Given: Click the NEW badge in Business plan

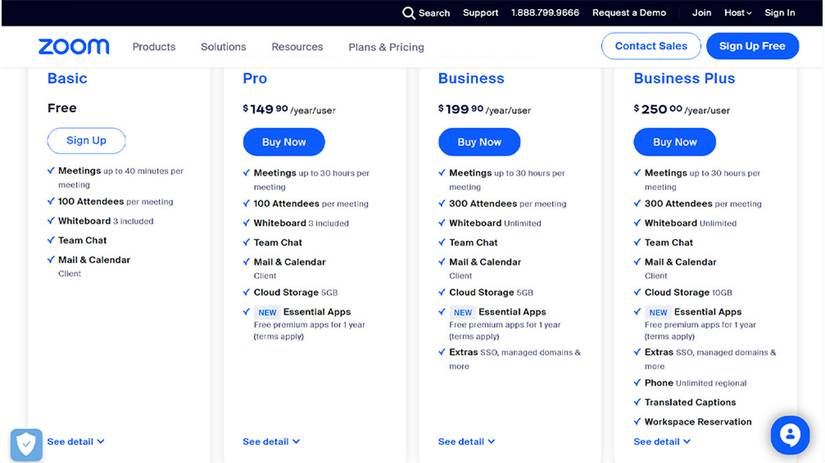Looking at the screenshot, I should tap(462, 312).
